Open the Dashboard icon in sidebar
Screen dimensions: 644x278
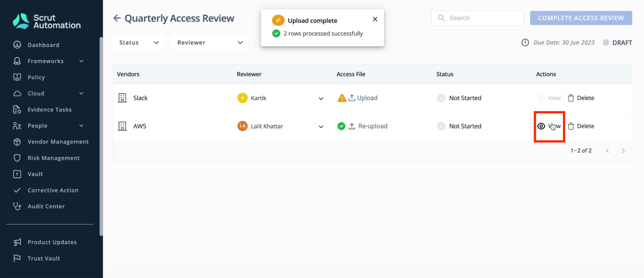coord(17,45)
